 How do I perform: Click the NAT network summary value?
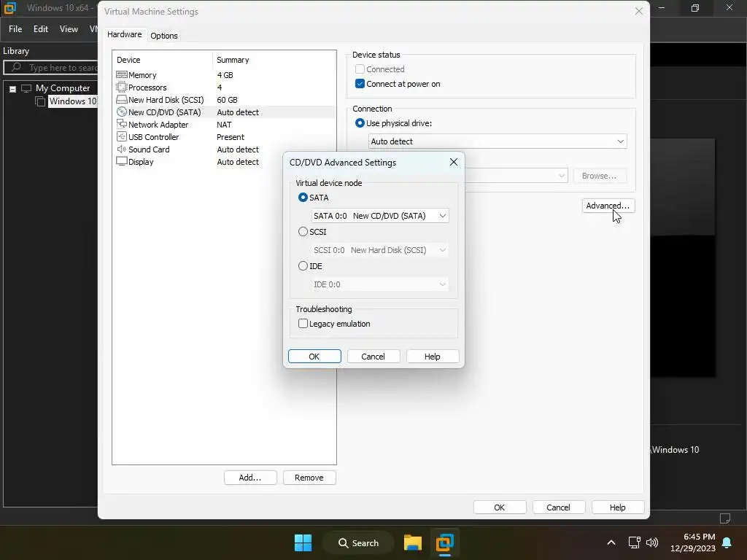coord(224,124)
